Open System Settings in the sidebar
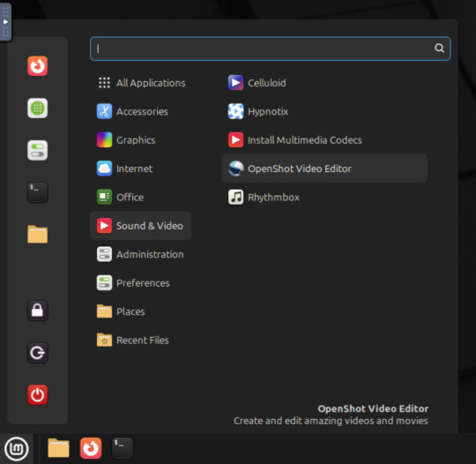The width and height of the screenshot is (476, 464). click(x=37, y=150)
